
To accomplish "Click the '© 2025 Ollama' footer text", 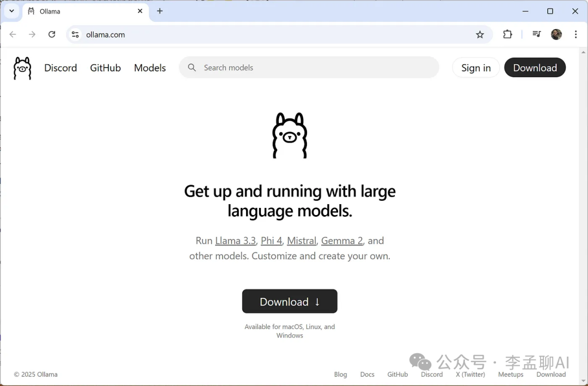I will [35, 375].
